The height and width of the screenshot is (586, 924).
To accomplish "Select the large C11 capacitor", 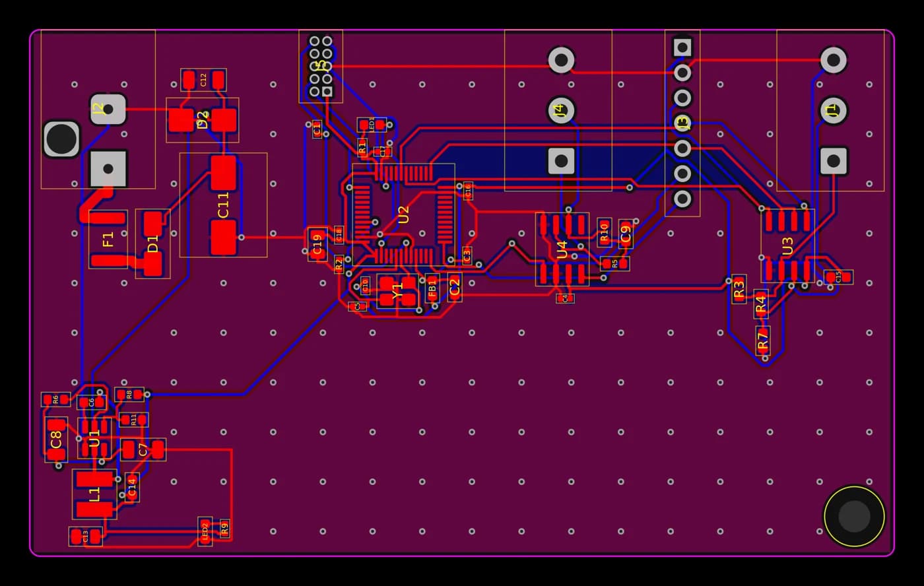I will 223,205.
